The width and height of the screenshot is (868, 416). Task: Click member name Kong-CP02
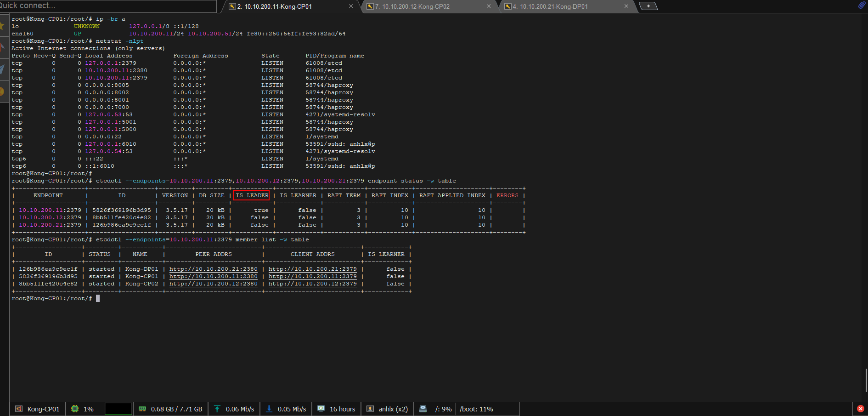142,284
